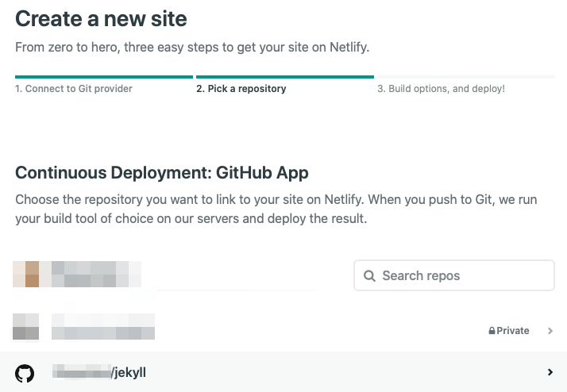The image size is (567, 392).
Task: Click the lock icon next to Private
Action: 492,331
